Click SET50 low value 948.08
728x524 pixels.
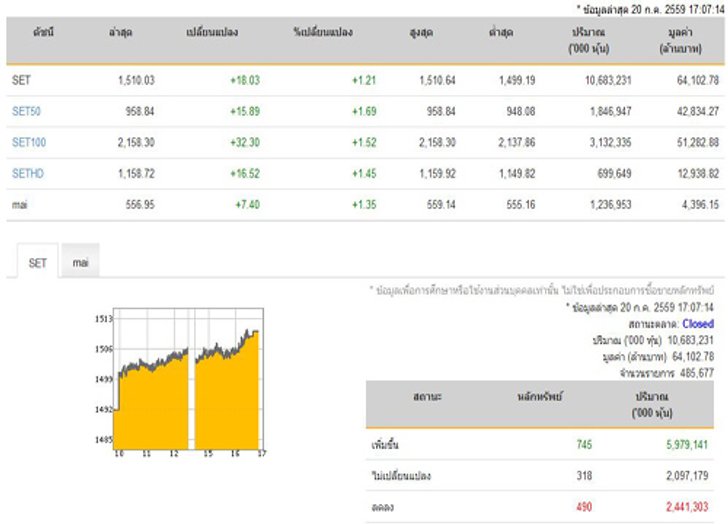(520, 111)
